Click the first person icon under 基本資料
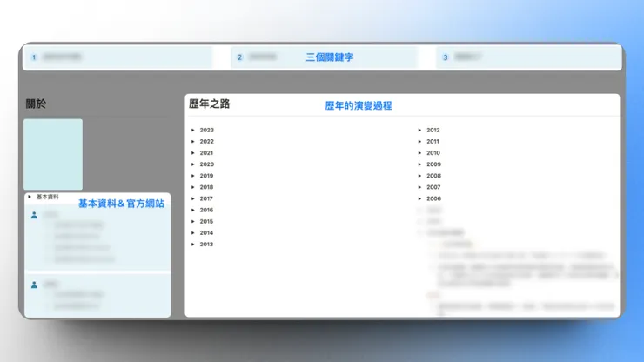Viewport: 644px width, 362px height. click(34, 215)
